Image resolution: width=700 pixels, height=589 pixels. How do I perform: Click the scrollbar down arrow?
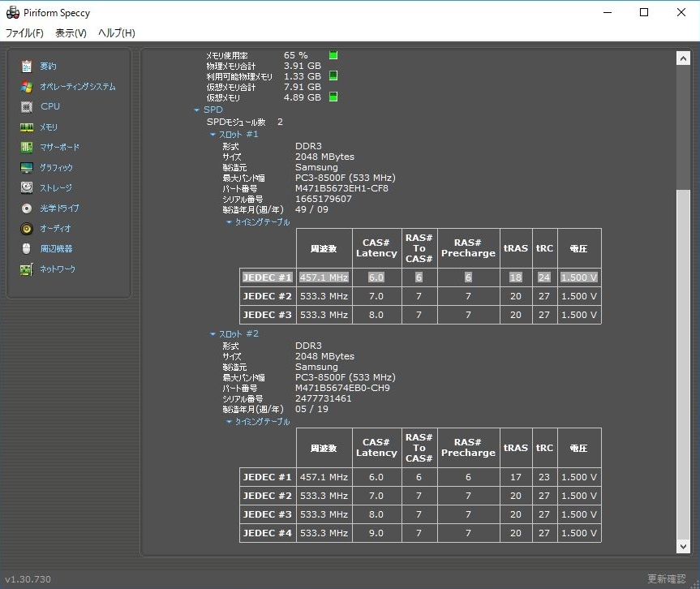coord(683,546)
